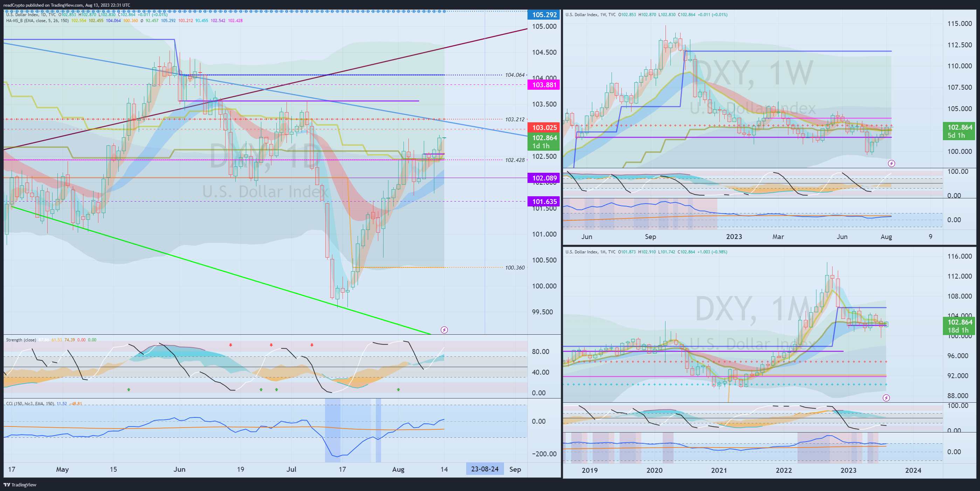Click the lightning bolt icon on the daily chart
This screenshot has height=491, width=980.
tap(444, 330)
